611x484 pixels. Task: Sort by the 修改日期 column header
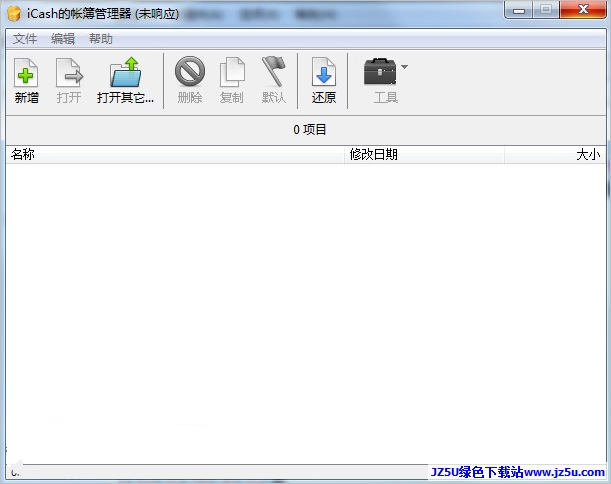(x=424, y=155)
